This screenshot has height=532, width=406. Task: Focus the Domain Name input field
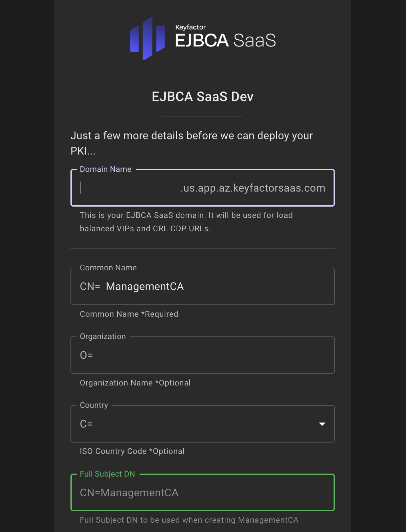pyautogui.click(x=129, y=188)
